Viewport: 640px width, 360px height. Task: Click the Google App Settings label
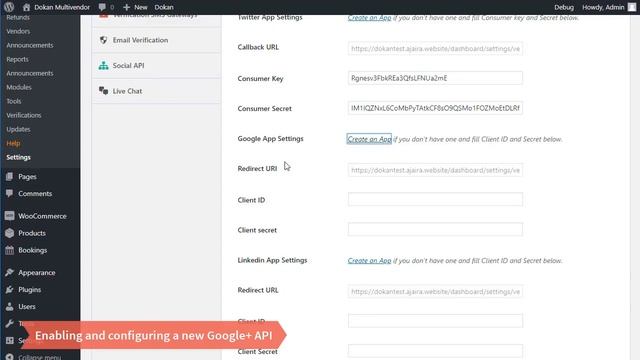tap(270, 139)
